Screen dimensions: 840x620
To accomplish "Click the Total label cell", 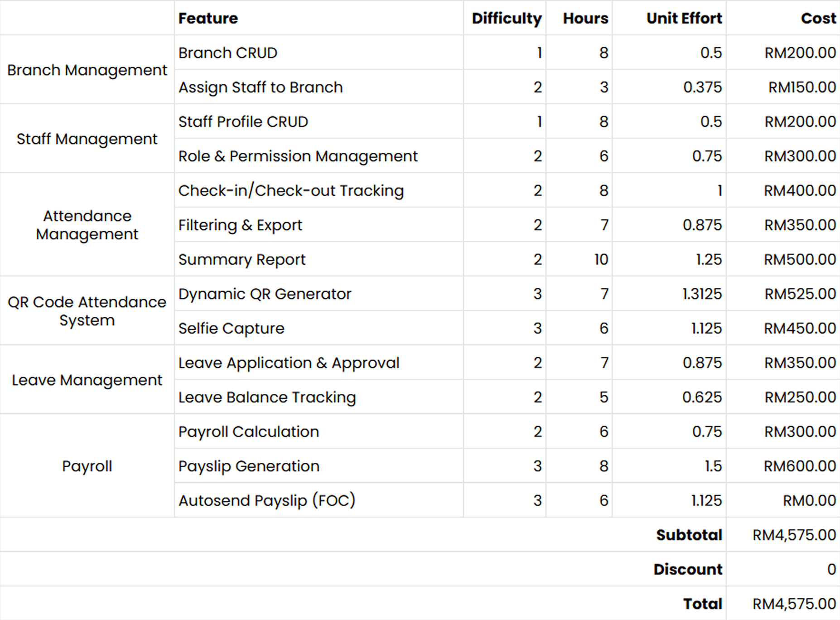I will [x=702, y=604].
